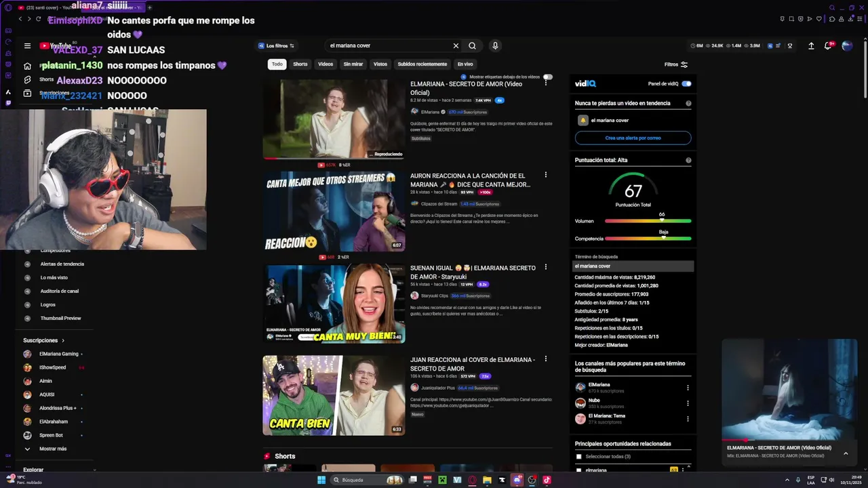Viewport: 868px width, 488px height.
Task: Open options for El Mariana: Tema channel
Action: click(688, 419)
